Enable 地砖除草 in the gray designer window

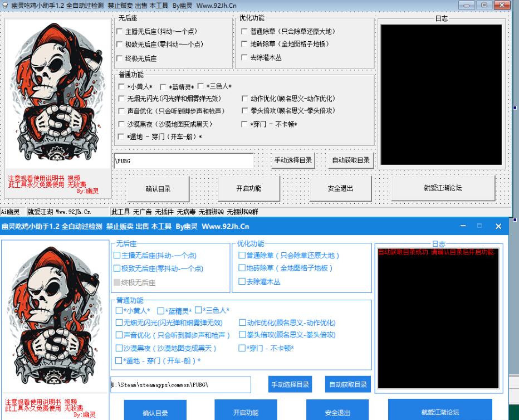coord(244,43)
